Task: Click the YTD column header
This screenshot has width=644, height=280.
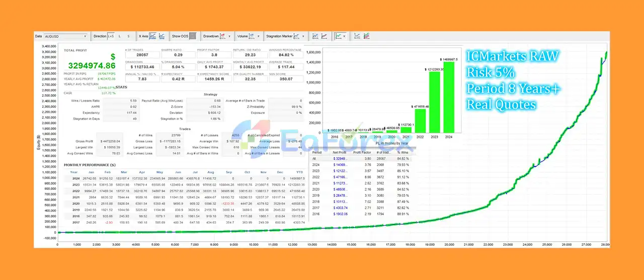Action: (x=299, y=172)
